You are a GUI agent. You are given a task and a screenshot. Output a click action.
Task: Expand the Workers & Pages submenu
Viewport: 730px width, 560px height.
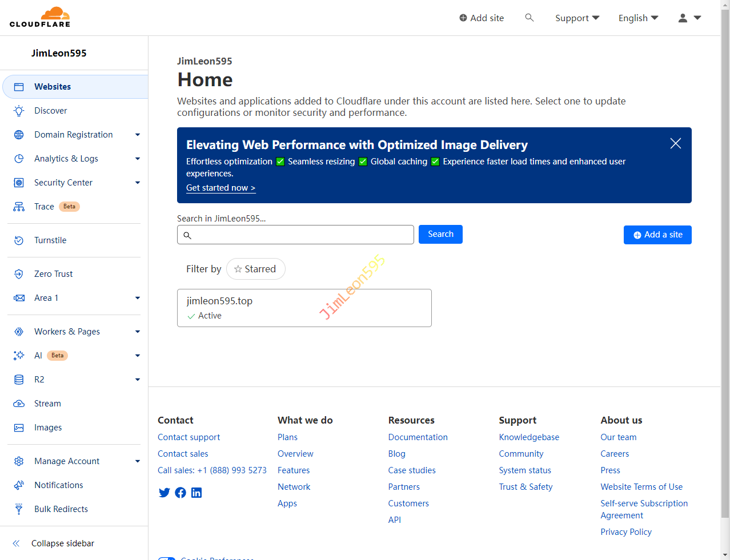[x=137, y=332]
